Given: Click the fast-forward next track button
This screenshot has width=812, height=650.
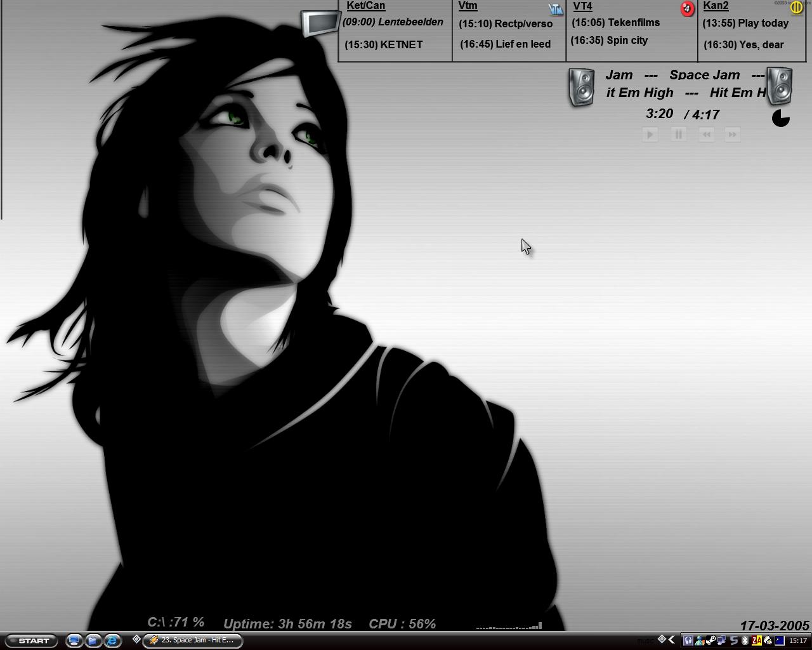Looking at the screenshot, I should tap(732, 135).
